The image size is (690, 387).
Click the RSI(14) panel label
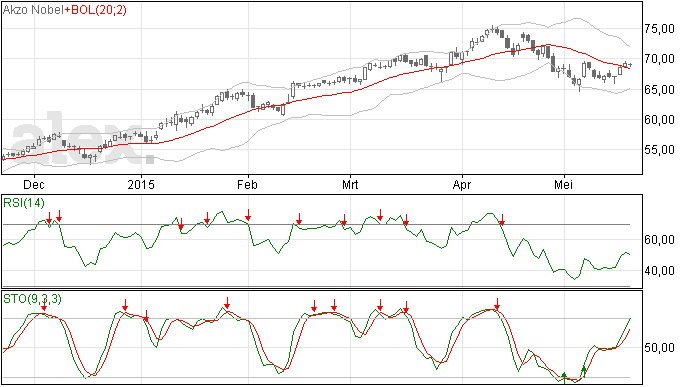(x=24, y=203)
